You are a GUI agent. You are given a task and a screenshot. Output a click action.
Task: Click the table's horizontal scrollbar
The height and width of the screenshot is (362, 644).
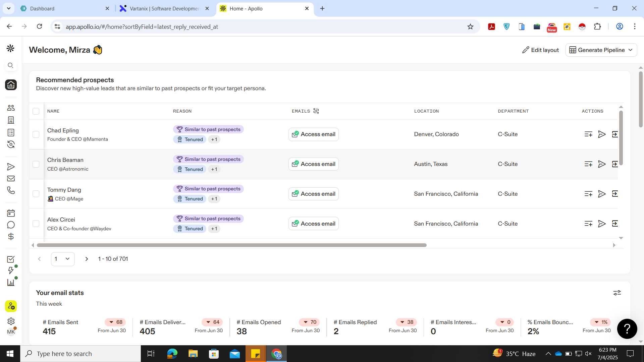(232, 245)
